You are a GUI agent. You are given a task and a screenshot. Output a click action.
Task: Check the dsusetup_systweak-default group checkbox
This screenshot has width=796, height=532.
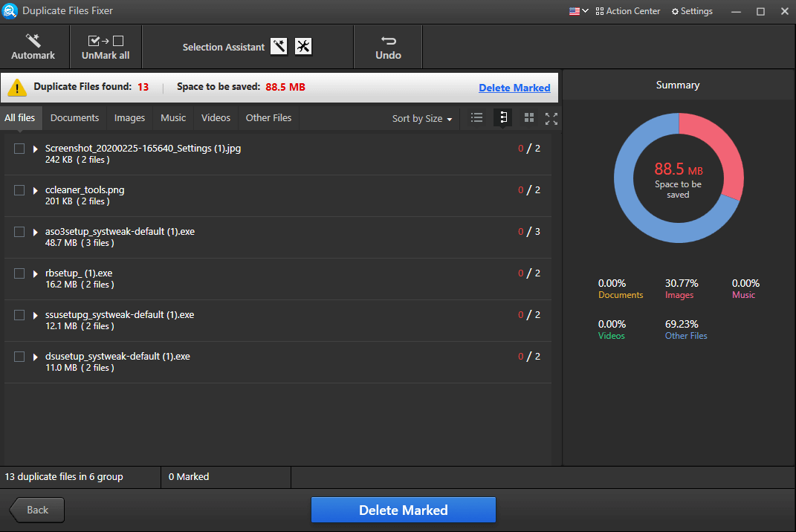coord(19,357)
